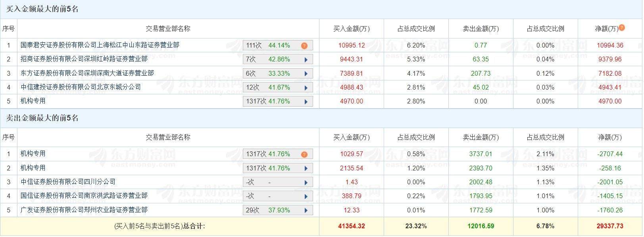644x237 pixels.
Task: Expand details for 中信证券四川分公司 via its arrow
Action: (x=306, y=183)
